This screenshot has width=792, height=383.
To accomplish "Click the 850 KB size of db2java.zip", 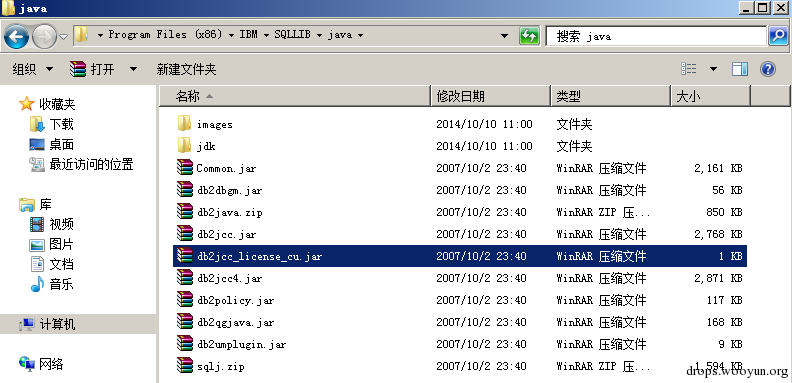I will [724, 212].
